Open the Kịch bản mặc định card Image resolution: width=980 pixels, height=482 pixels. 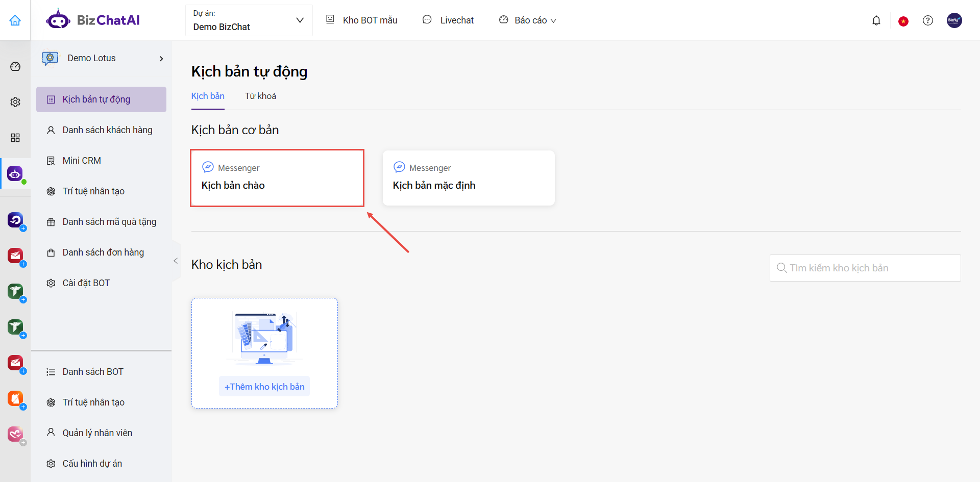(469, 178)
